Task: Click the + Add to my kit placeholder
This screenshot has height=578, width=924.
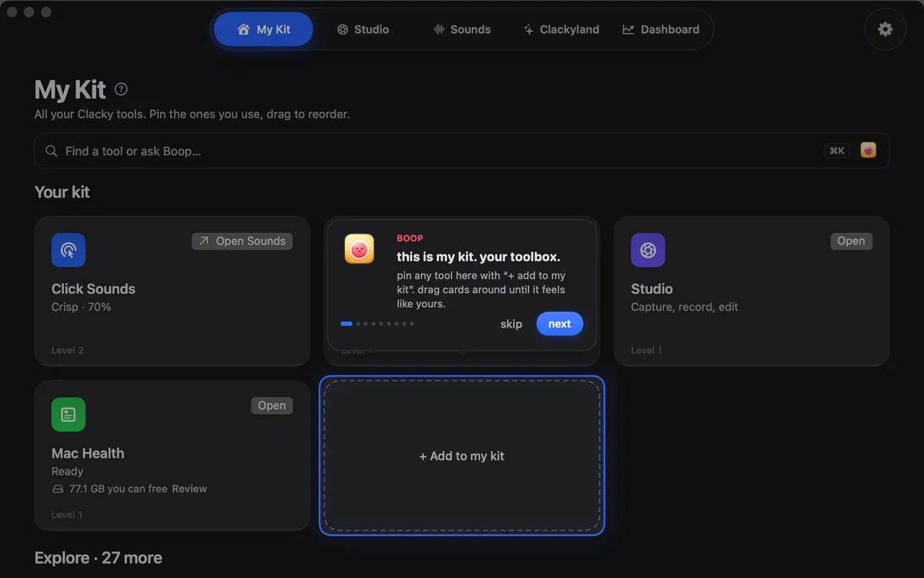Action: pos(462,456)
